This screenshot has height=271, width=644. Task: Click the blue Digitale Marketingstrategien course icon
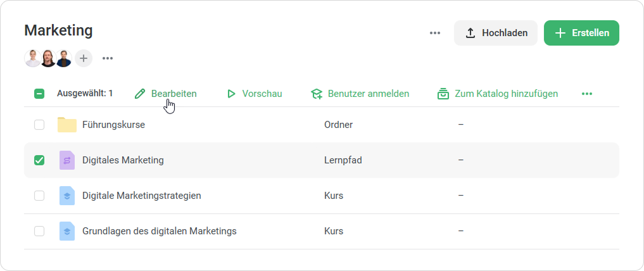click(66, 196)
